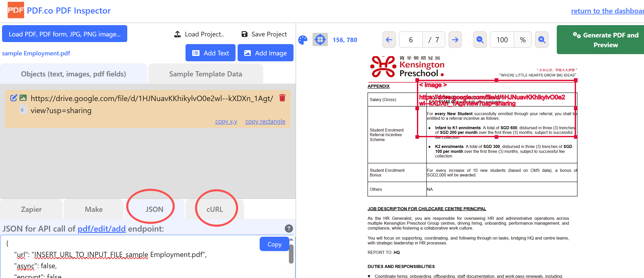
Task: Go to next page arrow
Action: coord(455,40)
